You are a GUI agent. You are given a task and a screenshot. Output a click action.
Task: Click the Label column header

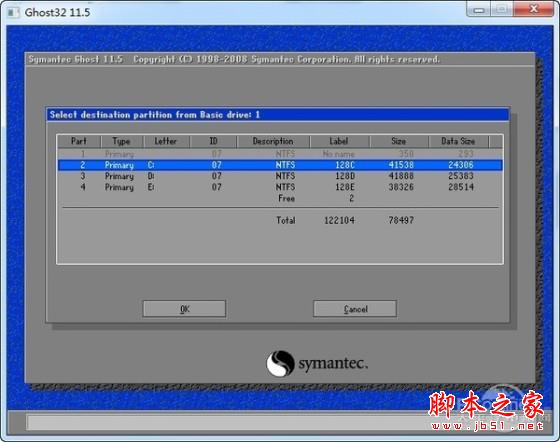pos(339,141)
